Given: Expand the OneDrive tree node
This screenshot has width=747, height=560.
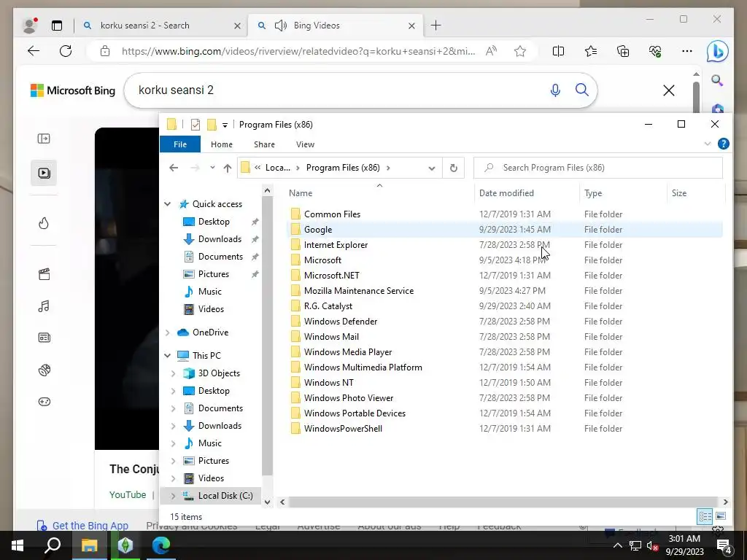Looking at the screenshot, I should (167, 332).
